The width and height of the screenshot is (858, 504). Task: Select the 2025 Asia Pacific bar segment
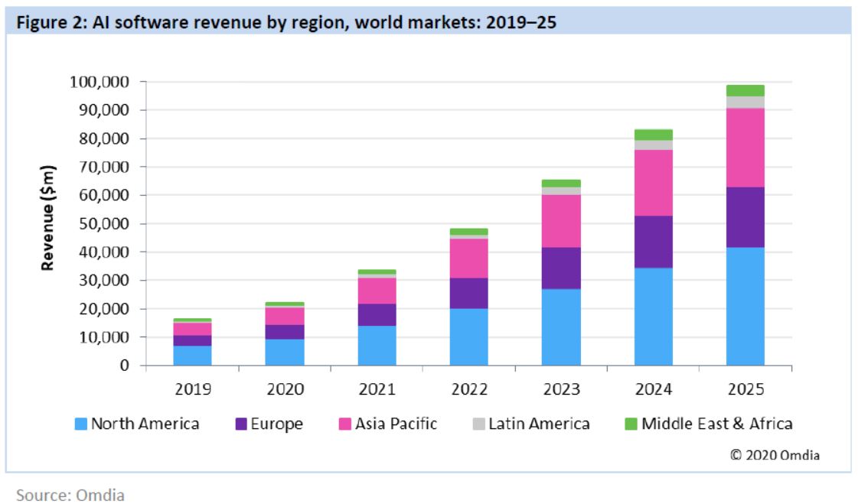pyautogui.click(x=745, y=147)
